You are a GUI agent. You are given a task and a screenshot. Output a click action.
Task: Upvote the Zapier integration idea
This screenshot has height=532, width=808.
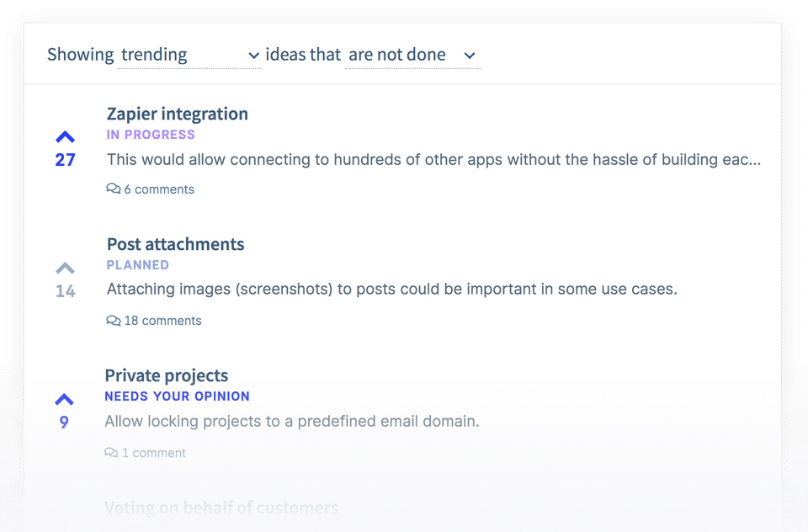pos(65,138)
